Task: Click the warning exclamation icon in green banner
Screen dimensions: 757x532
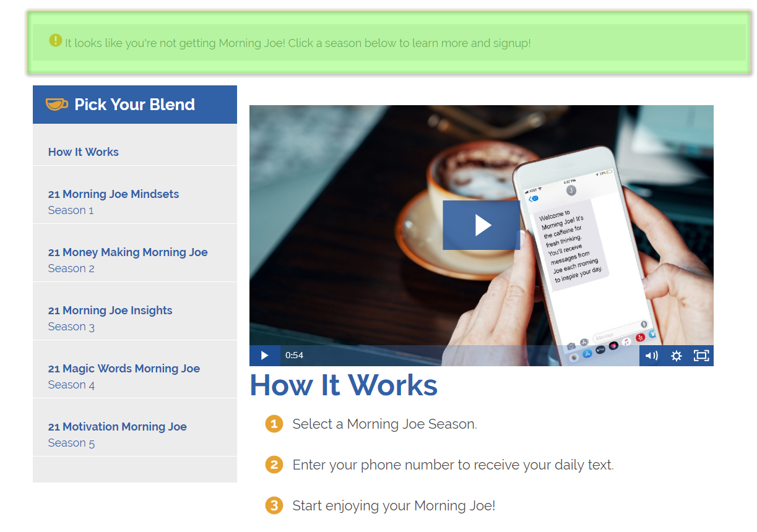Action: [x=55, y=41]
